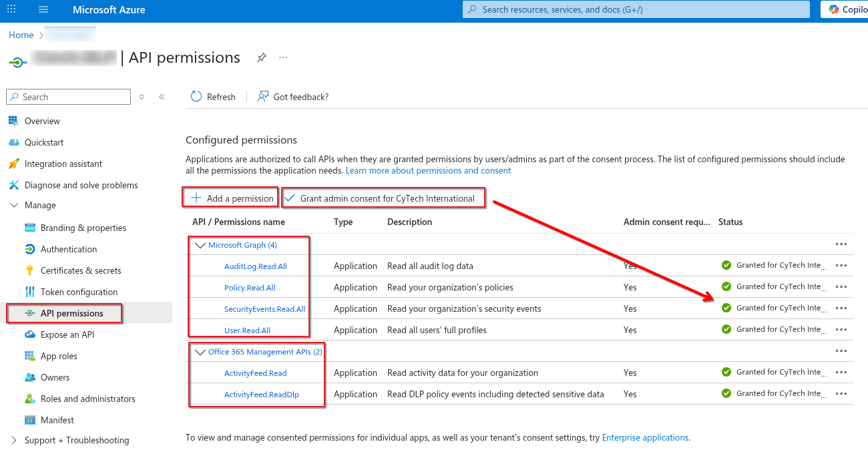Open the ellipsis menu for the Office 365 Management APIs group
This screenshot has height=450, width=868.
tap(841, 351)
